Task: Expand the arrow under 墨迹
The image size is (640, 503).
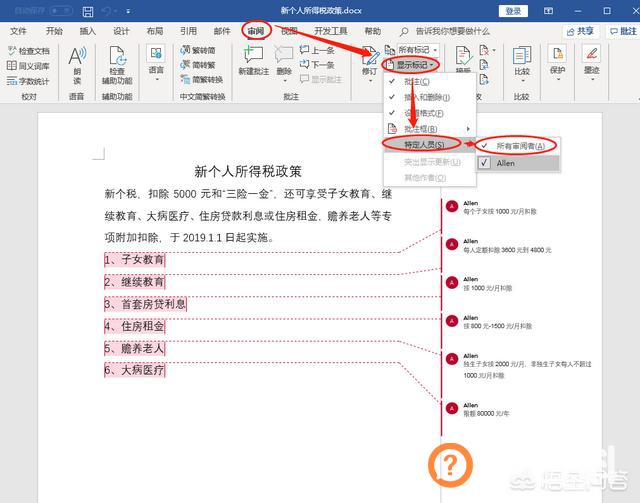Action: point(592,79)
